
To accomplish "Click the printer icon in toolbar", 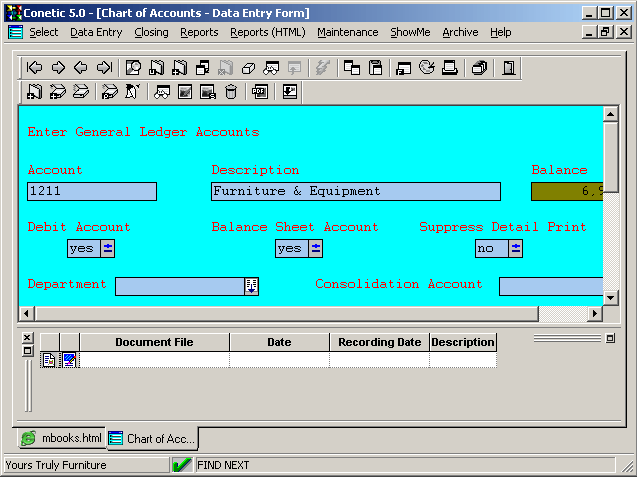I will pyautogui.click(x=450, y=68).
